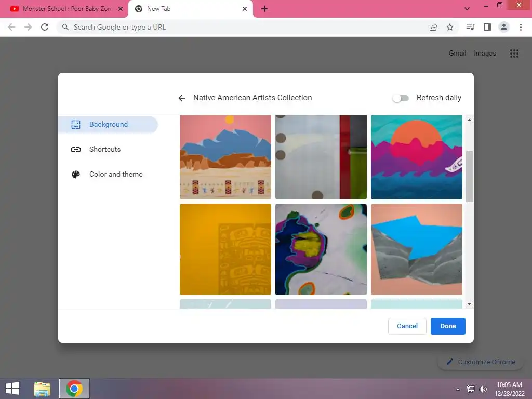Choose the blue mountains desert artwork

(x=225, y=157)
